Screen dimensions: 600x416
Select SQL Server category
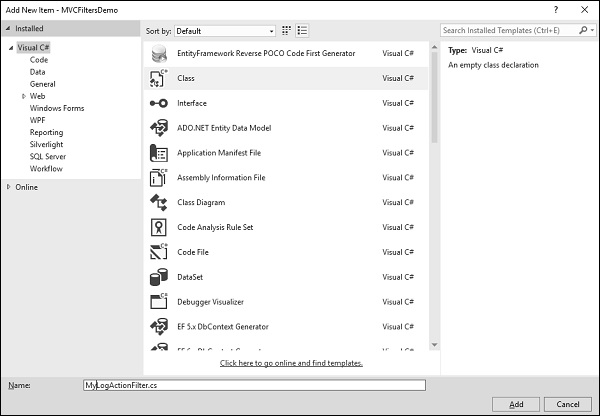point(48,156)
